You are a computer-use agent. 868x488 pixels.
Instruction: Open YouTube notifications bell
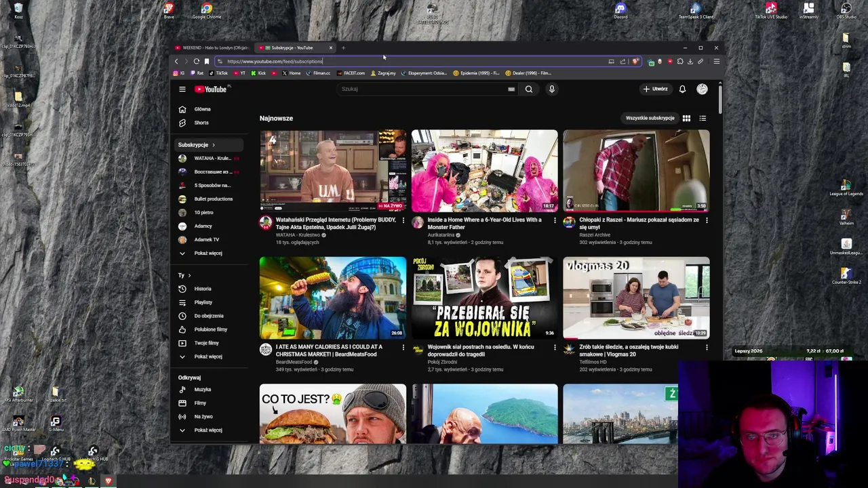pyautogui.click(x=682, y=89)
